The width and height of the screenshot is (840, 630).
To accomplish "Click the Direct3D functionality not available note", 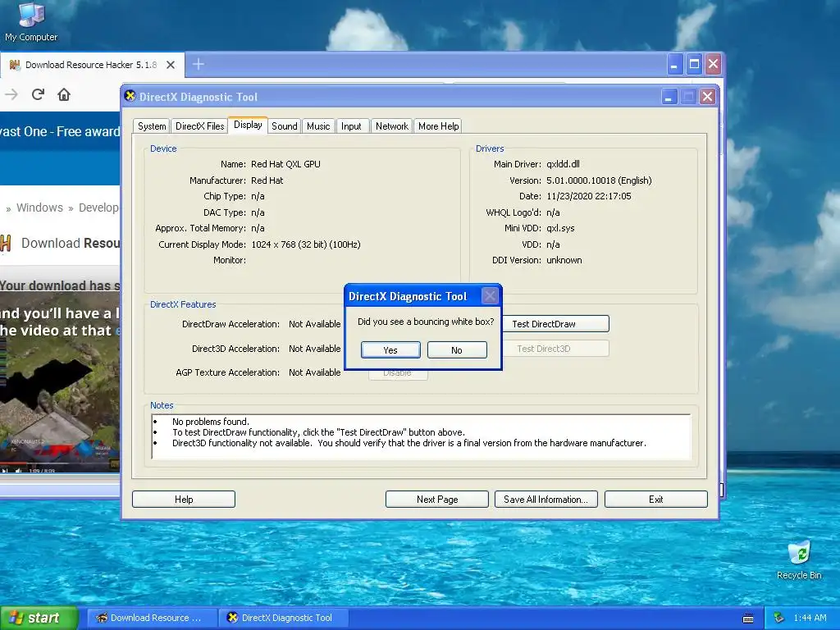I will [x=409, y=443].
